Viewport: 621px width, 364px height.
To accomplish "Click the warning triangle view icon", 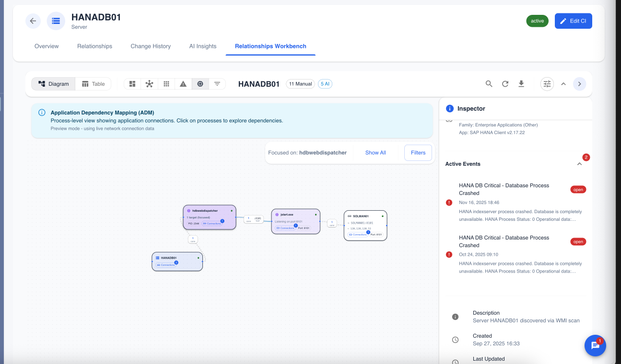I will pyautogui.click(x=183, y=83).
